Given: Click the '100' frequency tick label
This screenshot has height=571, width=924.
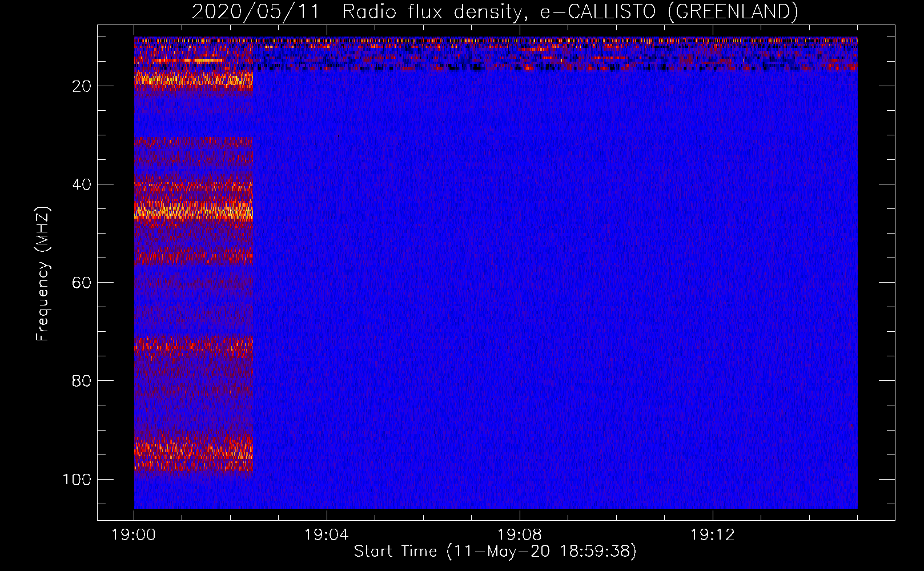Looking at the screenshot, I should [x=77, y=479].
